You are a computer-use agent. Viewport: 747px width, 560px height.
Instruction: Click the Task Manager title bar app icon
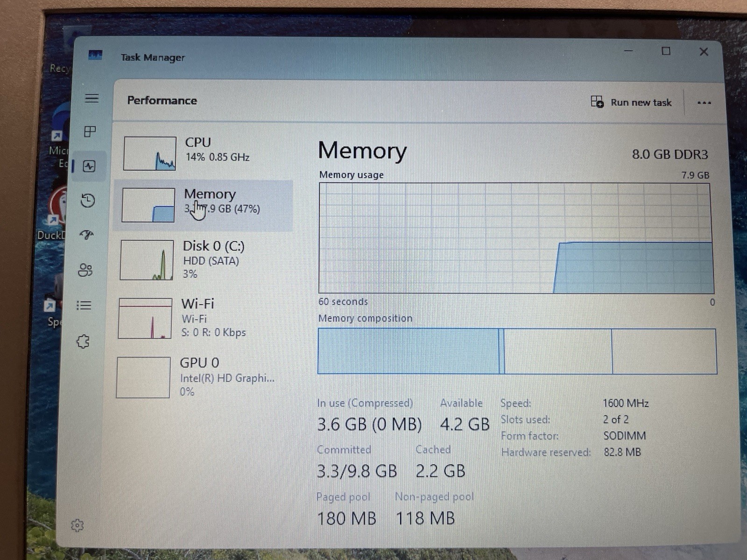click(x=95, y=55)
